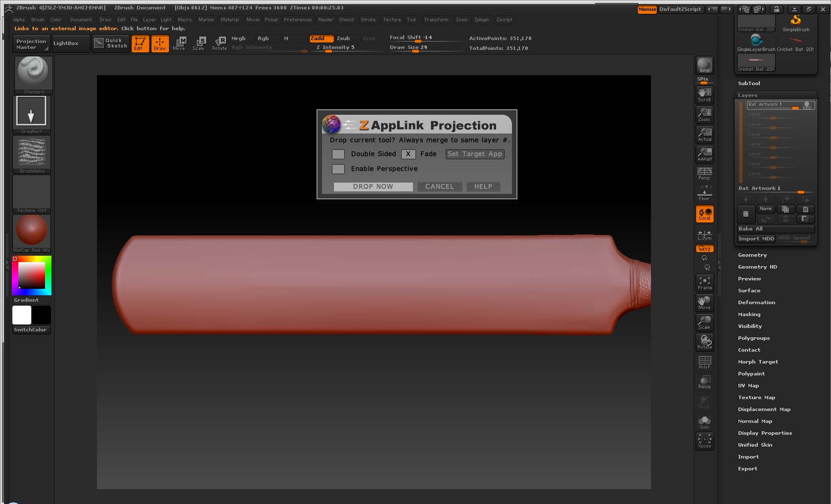Open the Projection Master

click(x=31, y=44)
